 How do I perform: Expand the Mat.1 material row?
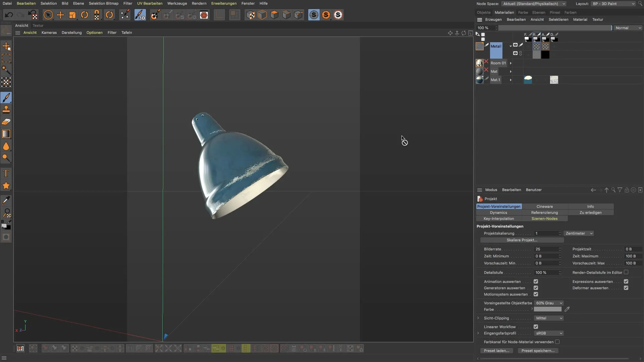point(511,80)
